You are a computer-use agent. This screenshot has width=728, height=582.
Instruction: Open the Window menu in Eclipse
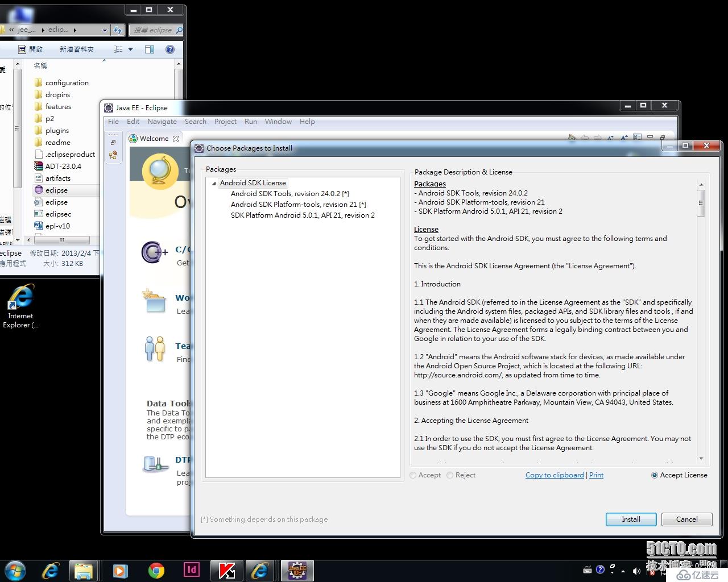[278, 122]
